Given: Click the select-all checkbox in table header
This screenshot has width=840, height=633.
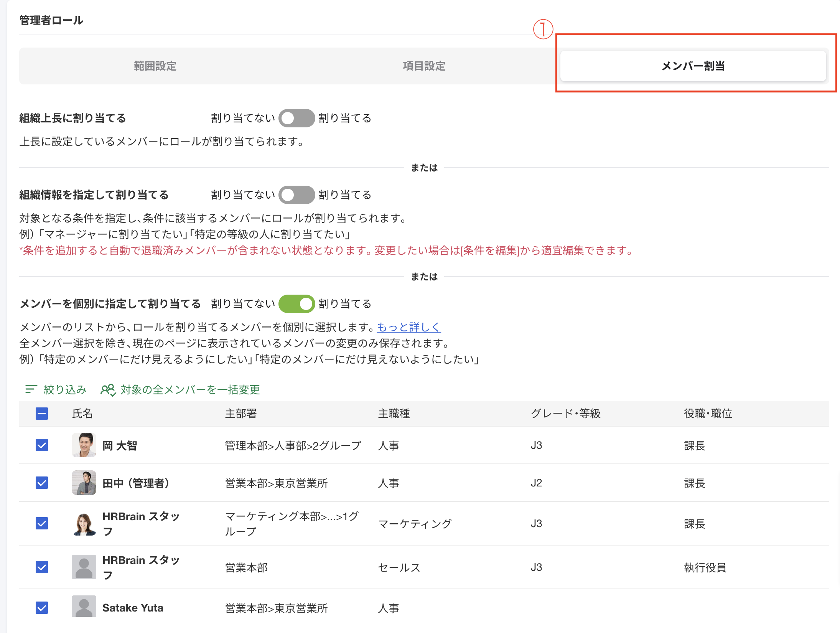Looking at the screenshot, I should (x=41, y=414).
